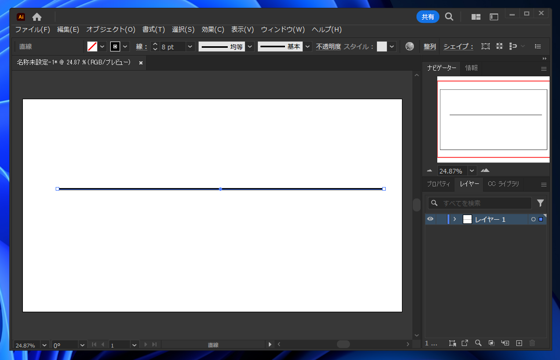Switch to the ナビゲーター tab

click(441, 68)
